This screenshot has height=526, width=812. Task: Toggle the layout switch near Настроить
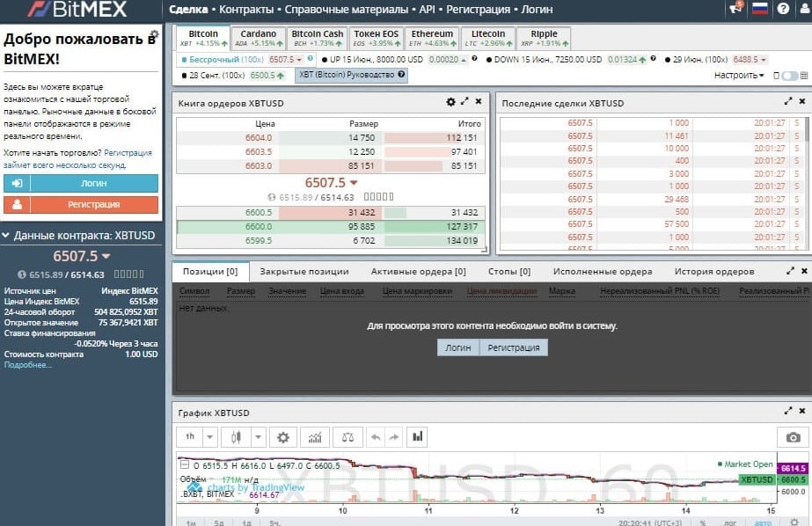pyautogui.click(x=790, y=76)
